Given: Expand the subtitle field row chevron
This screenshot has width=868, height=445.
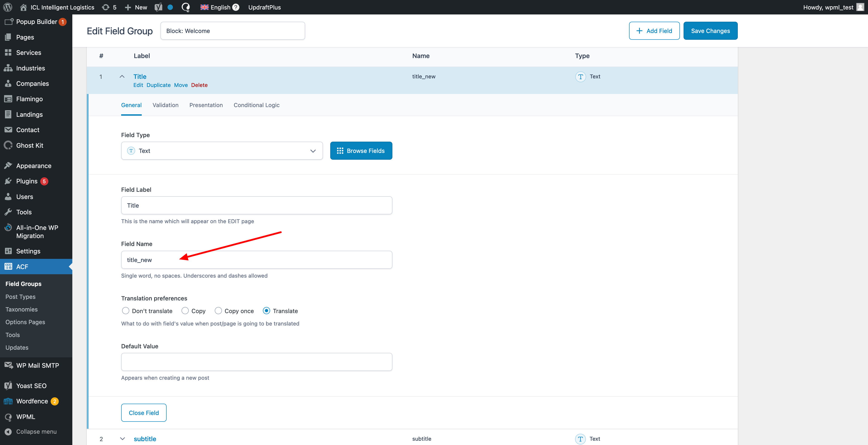Looking at the screenshot, I should click(x=122, y=439).
